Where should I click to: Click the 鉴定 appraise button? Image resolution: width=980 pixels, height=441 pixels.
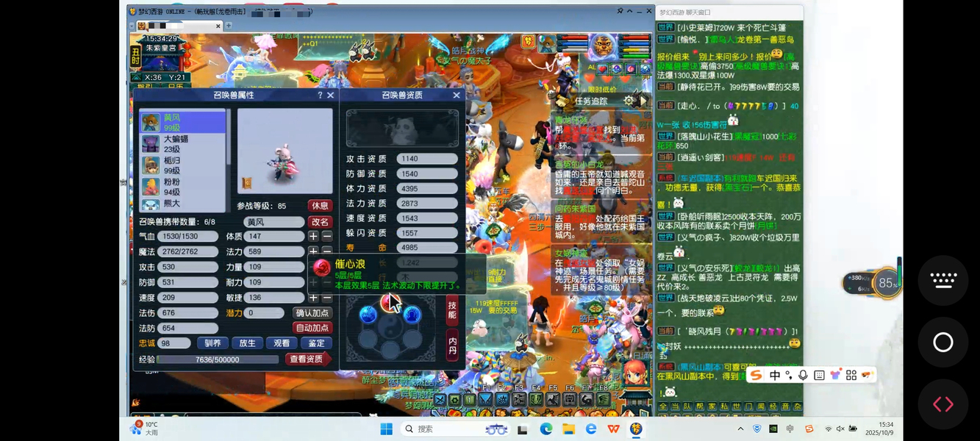316,343
